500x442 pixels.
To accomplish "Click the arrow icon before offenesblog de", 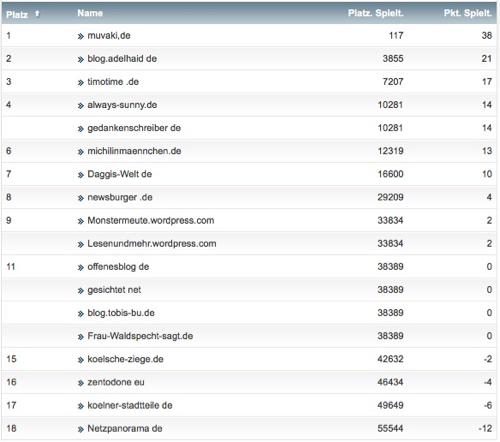I will click(x=80, y=268).
